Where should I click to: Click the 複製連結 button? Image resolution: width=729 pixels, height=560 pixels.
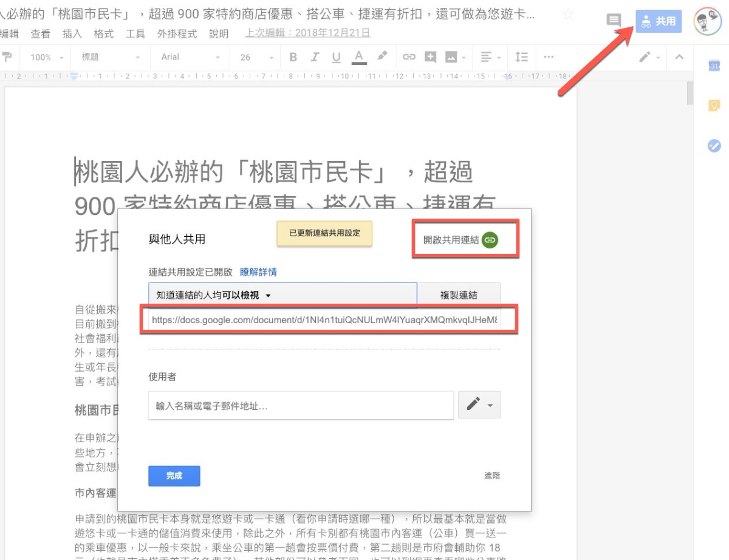coord(459,295)
